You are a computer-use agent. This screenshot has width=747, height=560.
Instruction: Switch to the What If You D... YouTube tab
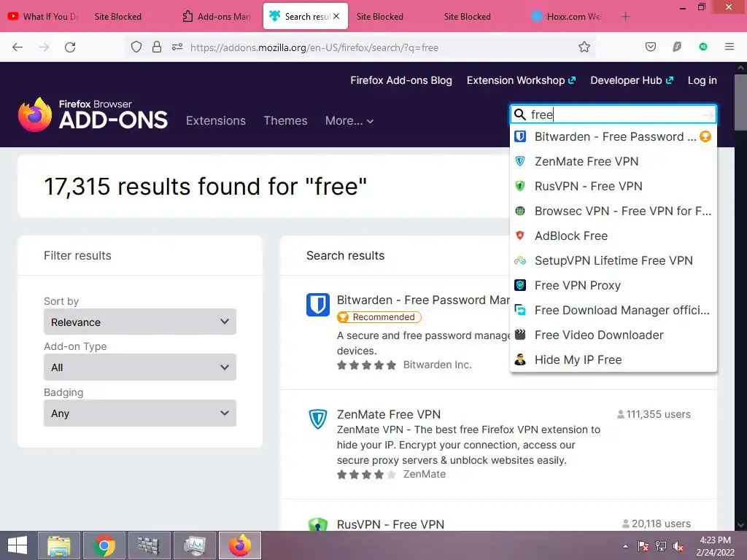point(43,17)
